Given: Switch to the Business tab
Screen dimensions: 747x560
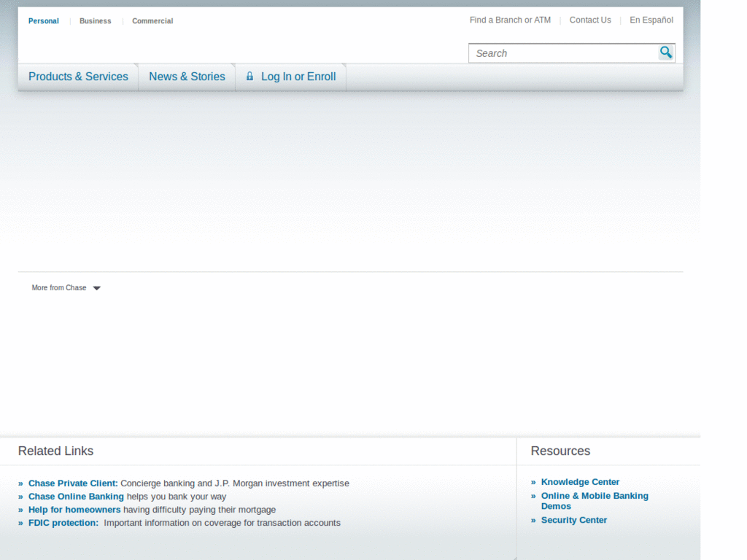Looking at the screenshot, I should point(96,21).
